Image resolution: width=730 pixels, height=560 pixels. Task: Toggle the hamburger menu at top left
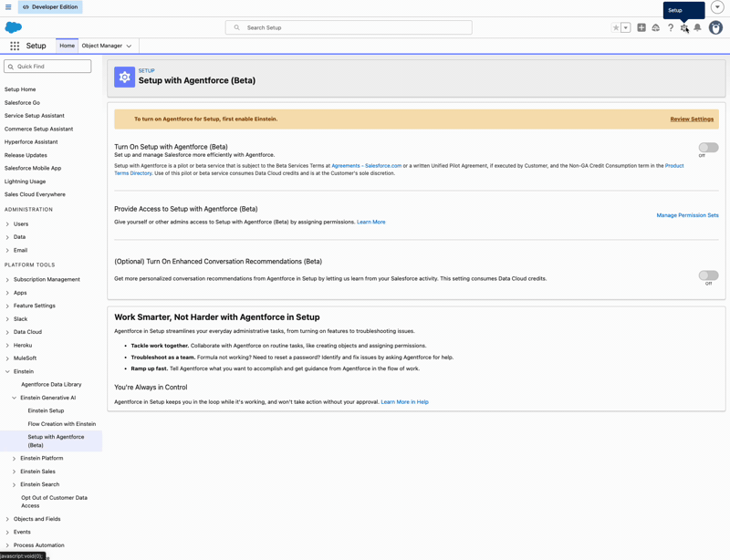(x=7, y=6)
